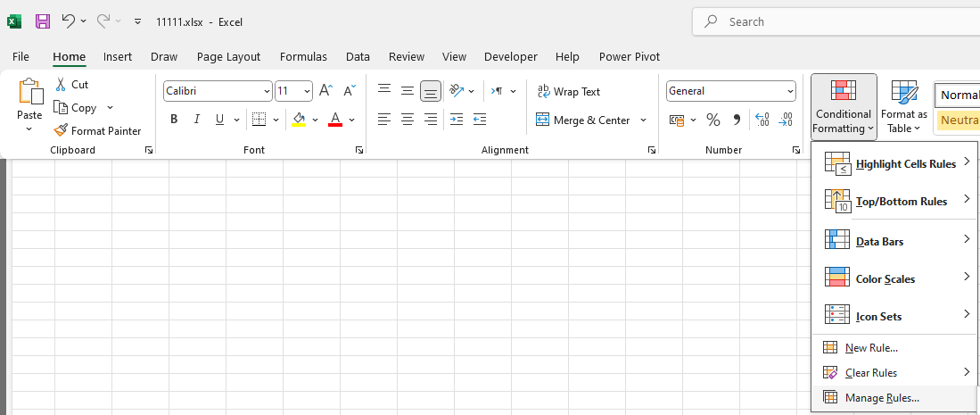This screenshot has height=415, width=980.
Task: Click the Center align icon
Action: click(408, 120)
